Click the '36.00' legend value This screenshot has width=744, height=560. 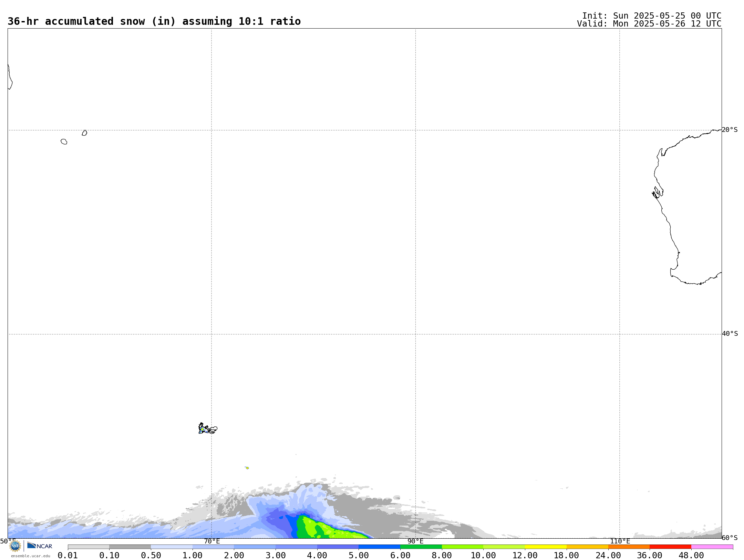coord(650,556)
